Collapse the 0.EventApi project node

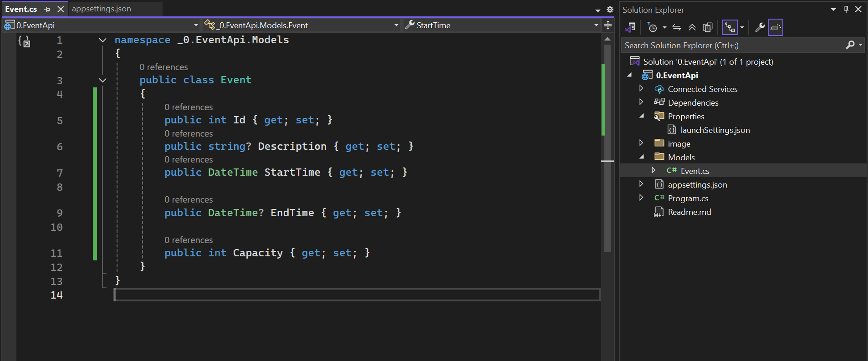630,75
